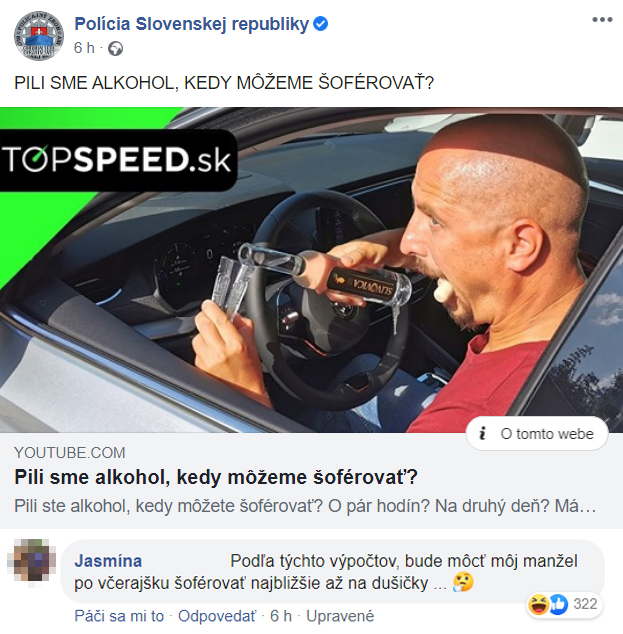This screenshot has height=634, width=623.
Task: Open the three-dot post options menu
Action: (602, 19)
